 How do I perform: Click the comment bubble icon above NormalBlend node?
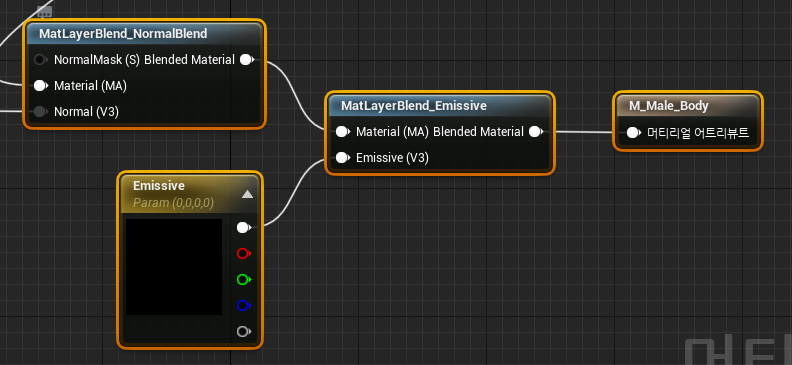pos(45,11)
